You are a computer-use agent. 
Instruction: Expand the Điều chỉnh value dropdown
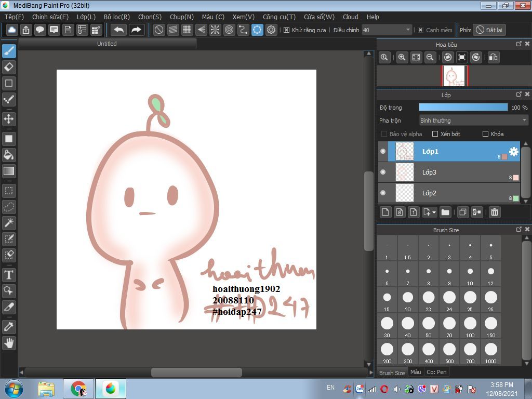coord(407,30)
